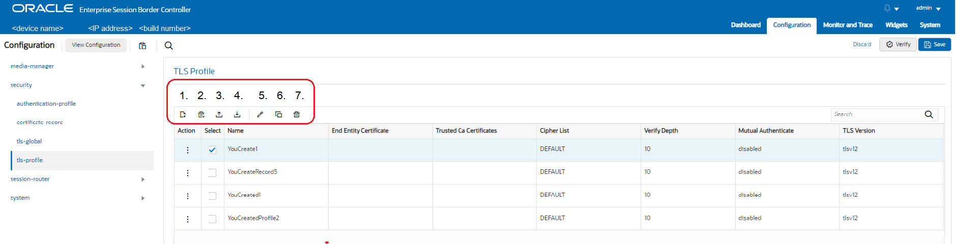The image size is (980, 244).
Task: Select certificate-record in the tree
Action: coord(40,123)
